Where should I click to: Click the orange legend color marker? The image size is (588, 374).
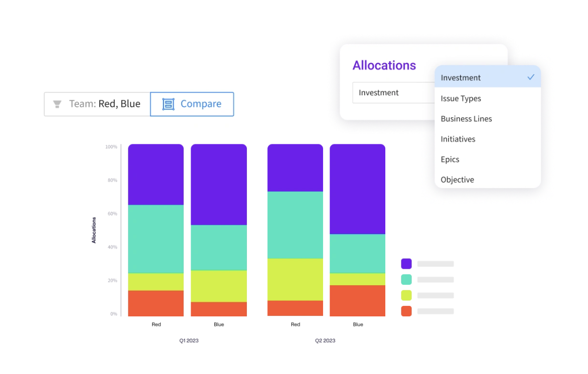pos(406,311)
